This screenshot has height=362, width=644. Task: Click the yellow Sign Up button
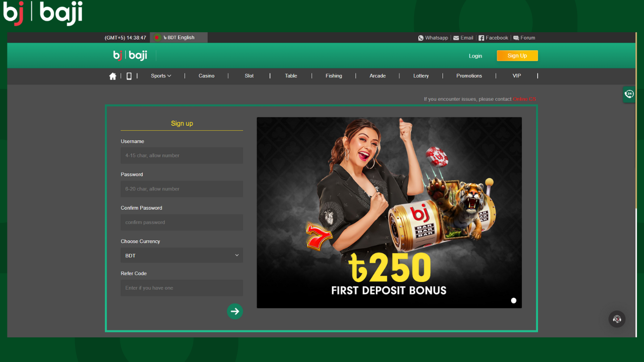pyautogui.click(x=517, y=56)
